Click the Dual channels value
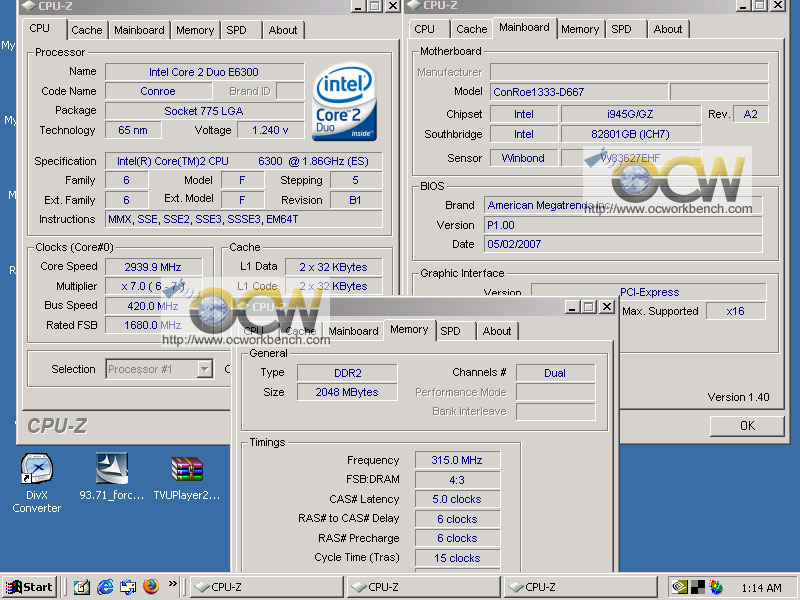This screenshot has width=800, height=600. tap(555, 373)
